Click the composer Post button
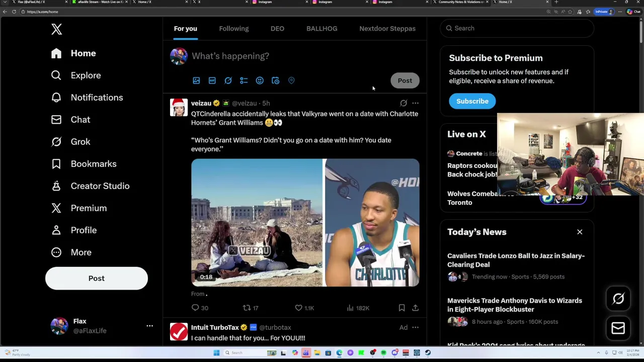The image size is (644, 362). (405, 80)
